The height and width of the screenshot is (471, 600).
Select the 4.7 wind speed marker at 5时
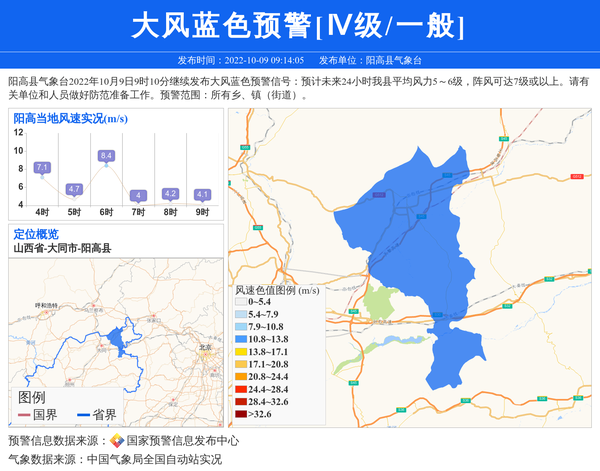point(74,189)
